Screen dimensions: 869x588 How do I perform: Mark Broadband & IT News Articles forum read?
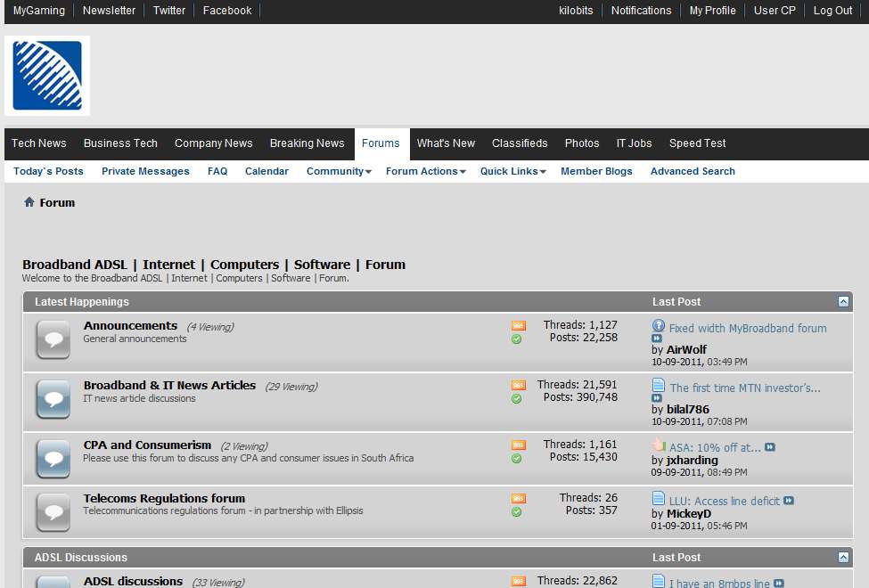click(517, 398)
